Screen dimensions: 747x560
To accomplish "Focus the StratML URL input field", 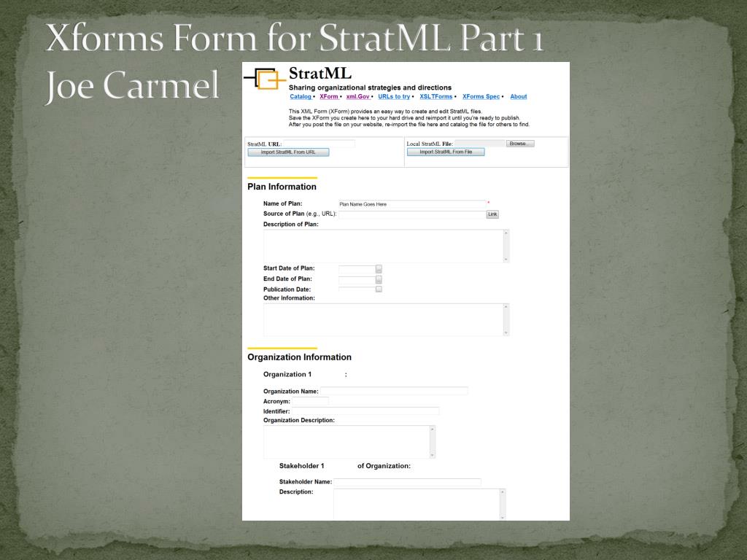I will (x=320, y=144).
